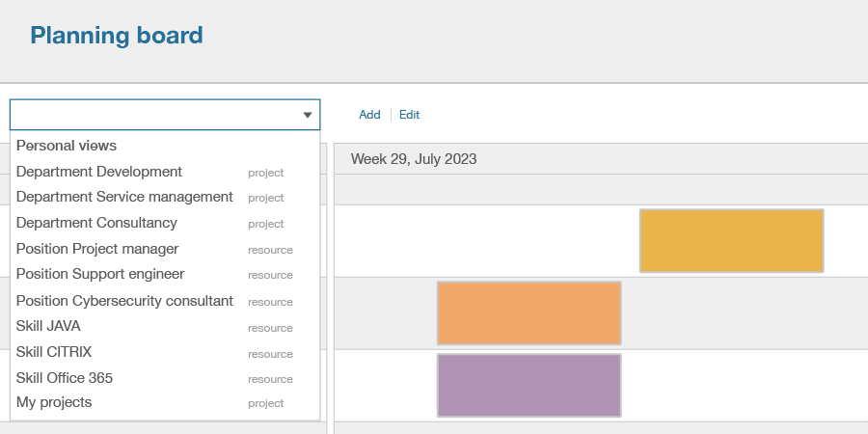Open the orange planning block
868x434 pixels.
(529, 312)
